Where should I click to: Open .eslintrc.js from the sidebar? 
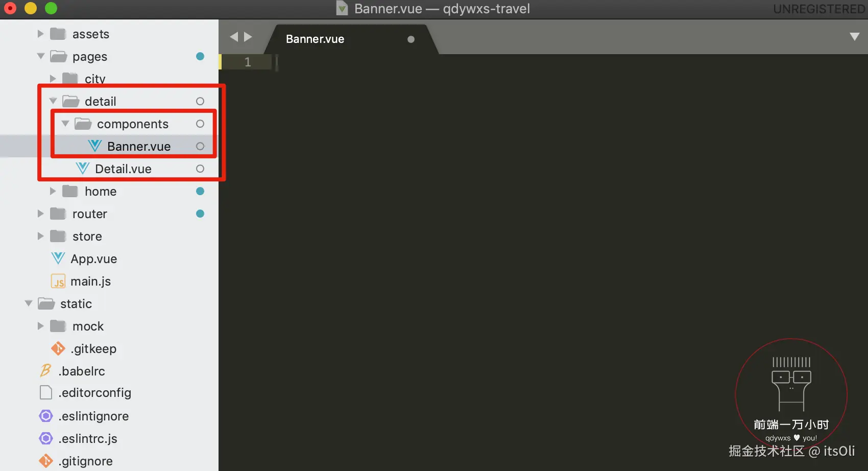point(88,439)
